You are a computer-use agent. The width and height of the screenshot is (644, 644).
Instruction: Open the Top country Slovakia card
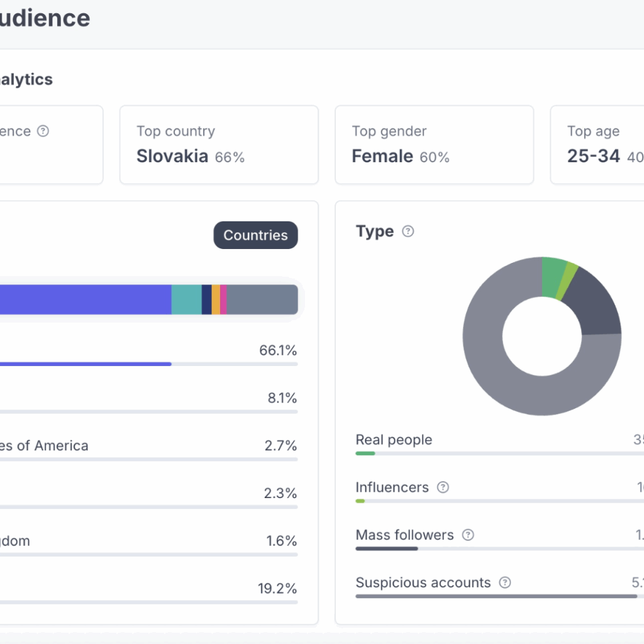218,145
